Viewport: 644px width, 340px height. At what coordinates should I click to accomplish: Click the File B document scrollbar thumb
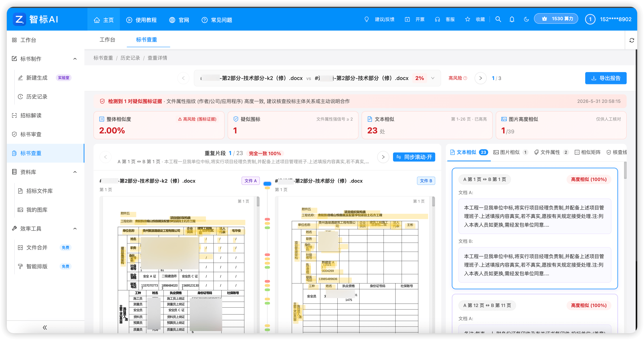(434, 201)
